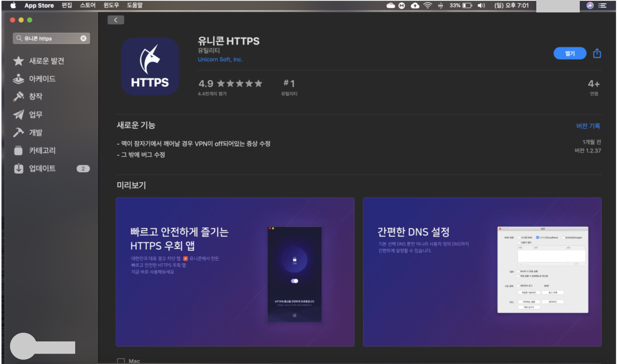The width and height of the screenshot is (618, 364).
Task: Click the back chevron button
Action: [116, 20]
